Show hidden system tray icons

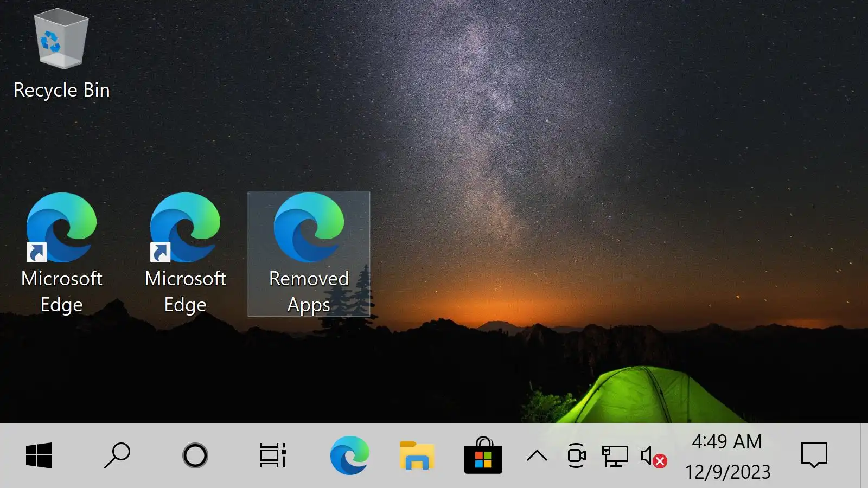pyautogui.click(x=537, y=455)
